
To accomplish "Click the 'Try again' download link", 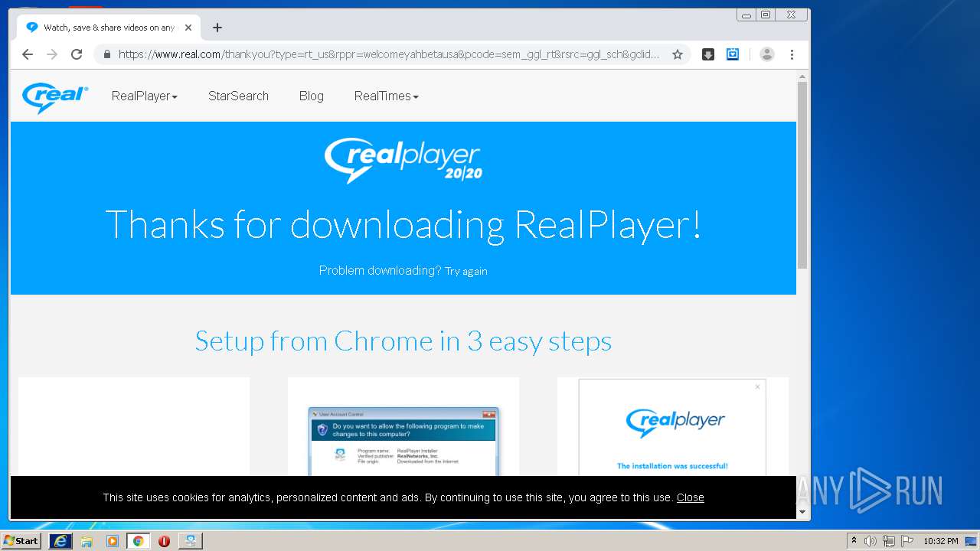I will (466, 271).
